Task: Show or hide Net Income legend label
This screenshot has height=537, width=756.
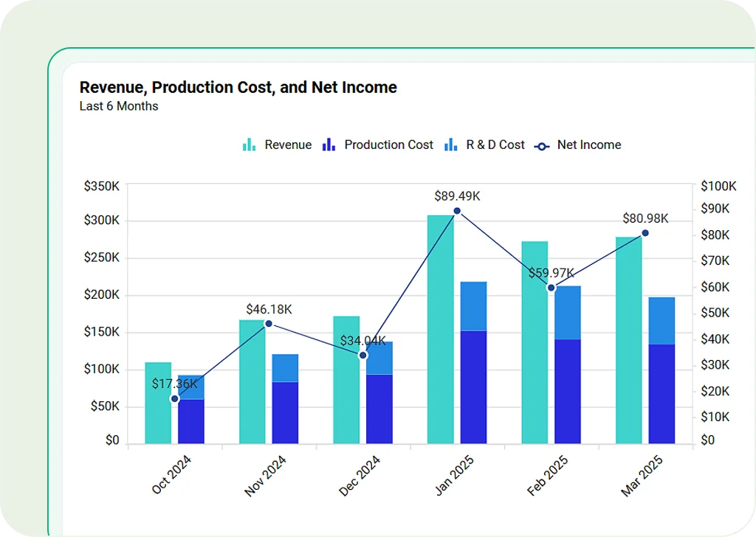Action: [x=588, y=145]
